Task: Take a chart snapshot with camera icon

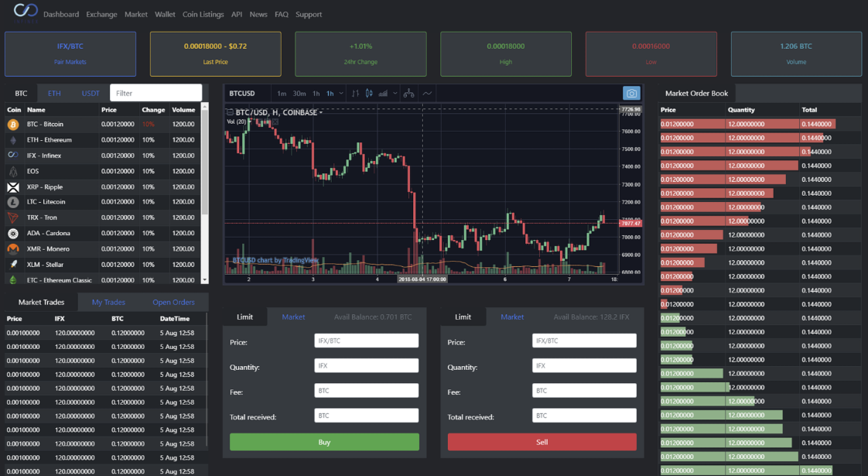Action: pyautogui.click(x=631, y=93)
